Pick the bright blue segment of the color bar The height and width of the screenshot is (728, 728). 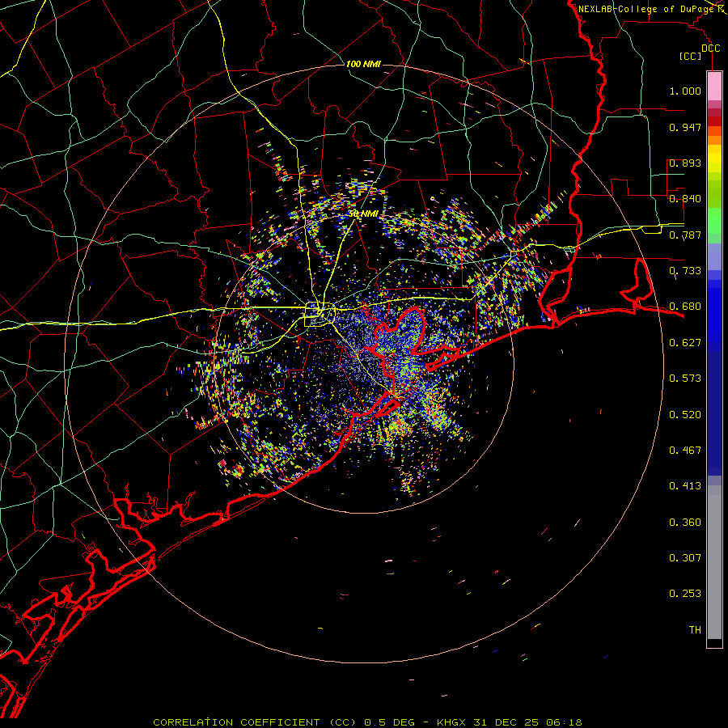pos(714,315)
